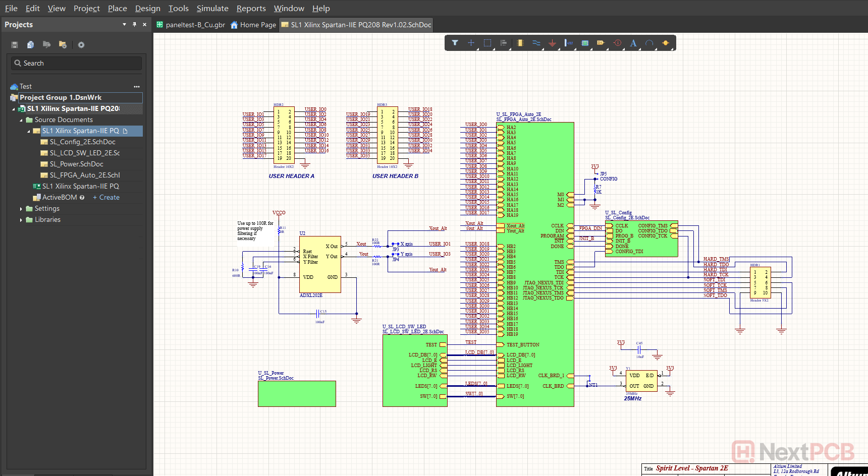Viewport: 868px width, 476px height.
Task: Open SL_Power.SchDoc in the project tree
Action: [x=76, y=164]
